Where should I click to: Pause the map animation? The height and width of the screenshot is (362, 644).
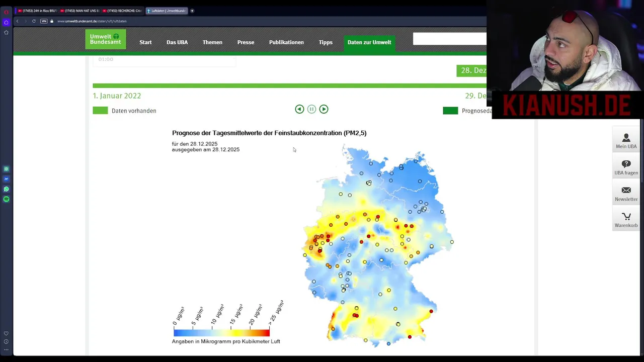point(311,109)
